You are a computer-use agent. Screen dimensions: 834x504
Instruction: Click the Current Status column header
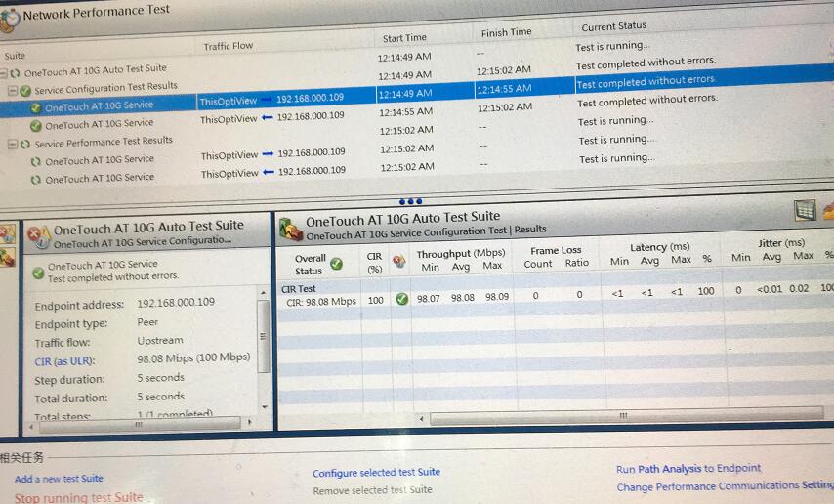point(613,26)
